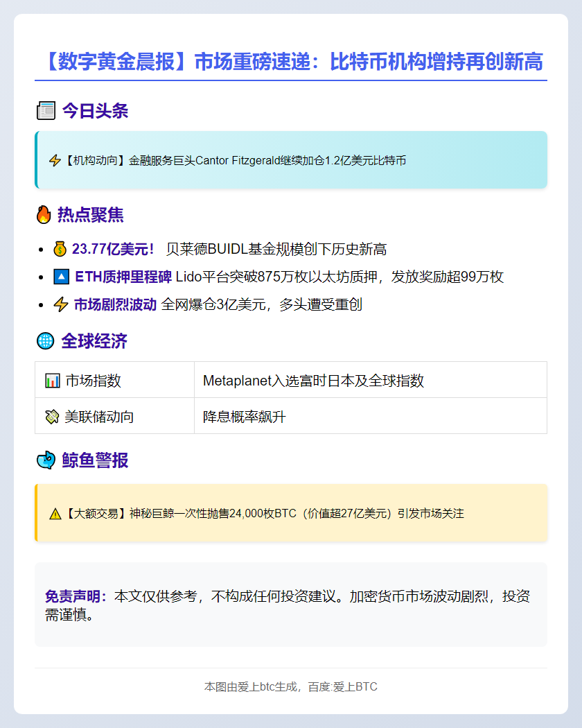The height and width of the screenshot is (728, 582).
Task: Select the 数字黄金晨报 main title
Action: [x=291, y=62]
